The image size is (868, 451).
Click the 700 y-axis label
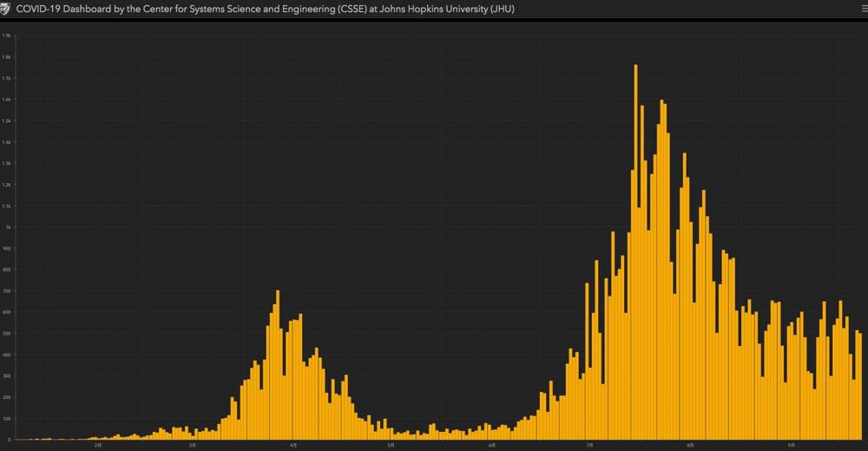coord(7,291)
